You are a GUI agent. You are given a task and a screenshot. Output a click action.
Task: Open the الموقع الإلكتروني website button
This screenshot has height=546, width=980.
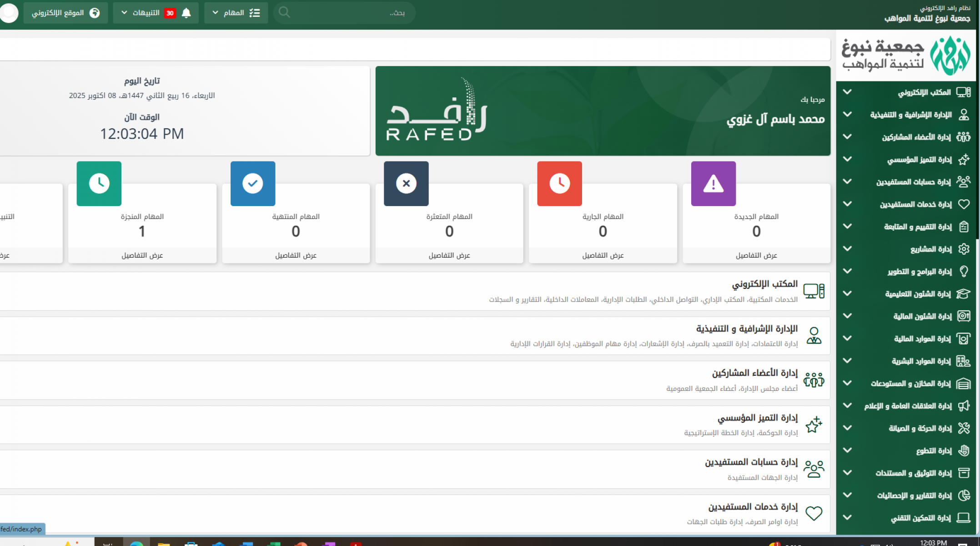coord(65,13)
